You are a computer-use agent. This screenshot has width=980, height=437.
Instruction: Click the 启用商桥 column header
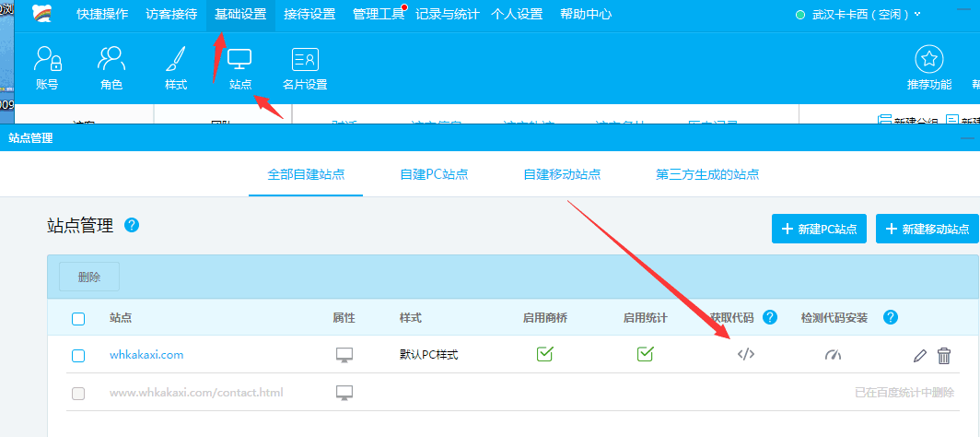tap(545, 318)
